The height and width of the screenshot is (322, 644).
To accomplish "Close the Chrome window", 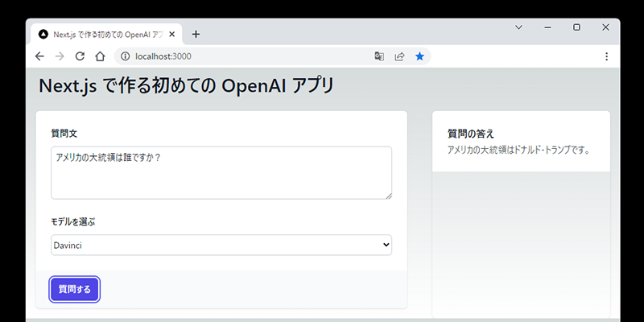I will pyautogui.click(x=606, y=27).
